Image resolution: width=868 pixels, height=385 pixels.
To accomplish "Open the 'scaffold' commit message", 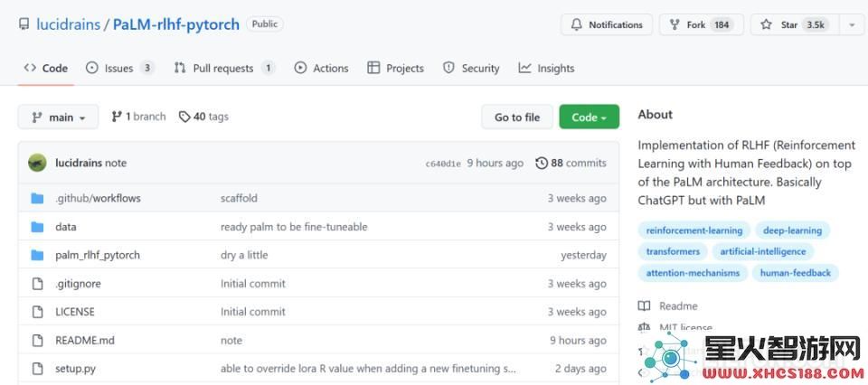I will pos(239,198).
